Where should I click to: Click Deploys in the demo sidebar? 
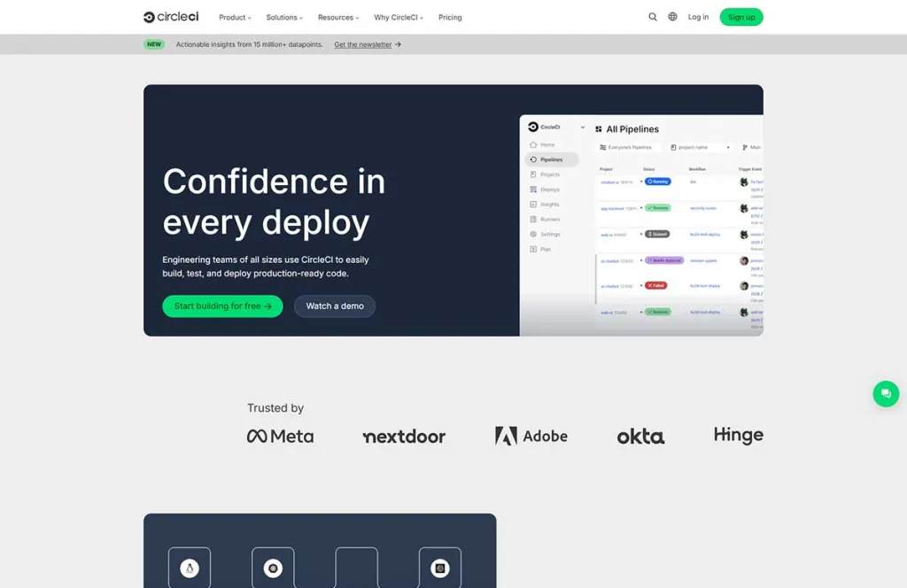tap(545, 190)
